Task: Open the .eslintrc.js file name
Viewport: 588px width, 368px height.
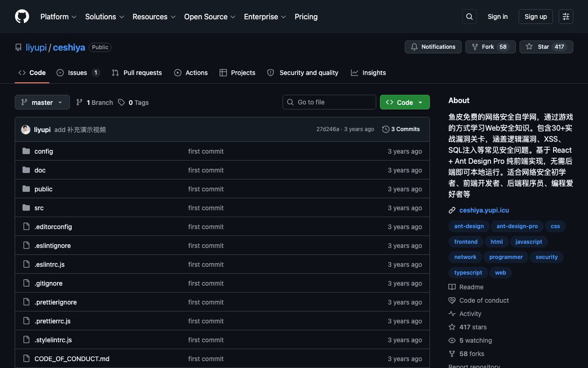Action: (50, 264)
